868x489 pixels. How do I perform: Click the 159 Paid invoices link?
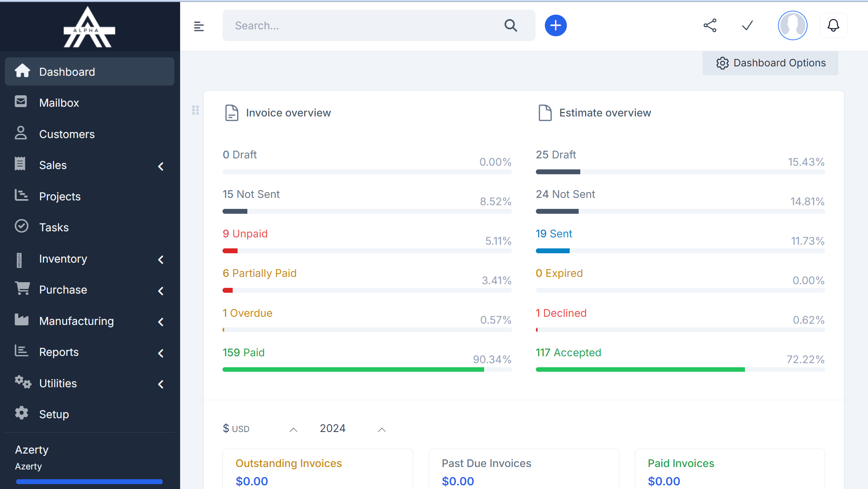click(x=243, y=353)
